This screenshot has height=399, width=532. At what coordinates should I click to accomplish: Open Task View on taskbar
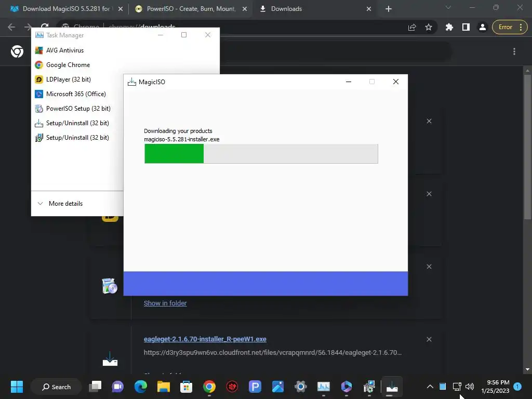tap(95, 387)
